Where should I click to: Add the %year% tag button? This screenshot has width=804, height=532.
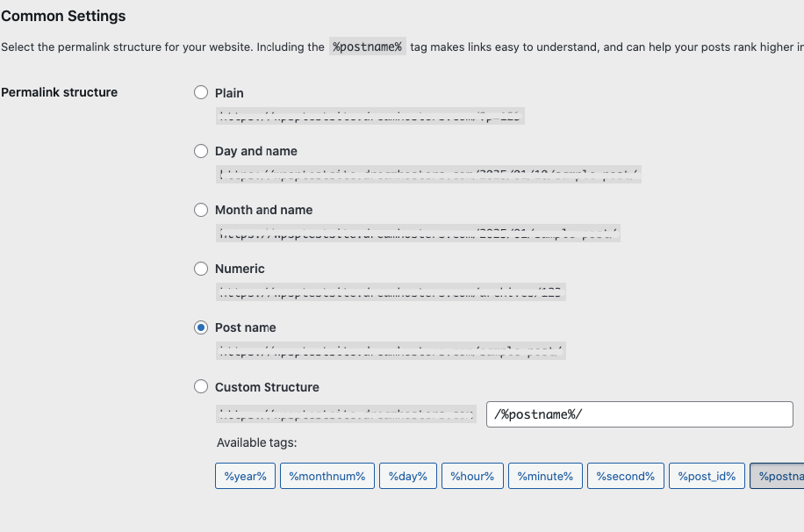click(246, 476)
